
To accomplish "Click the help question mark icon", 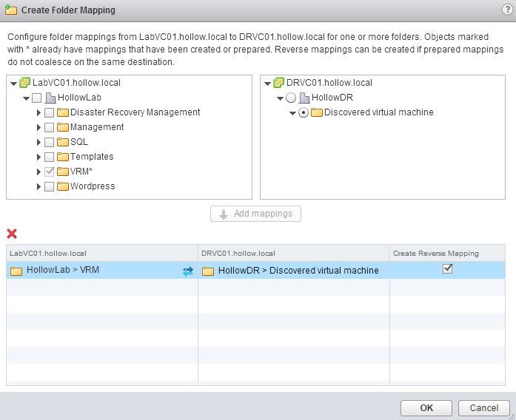I will 506,10.
